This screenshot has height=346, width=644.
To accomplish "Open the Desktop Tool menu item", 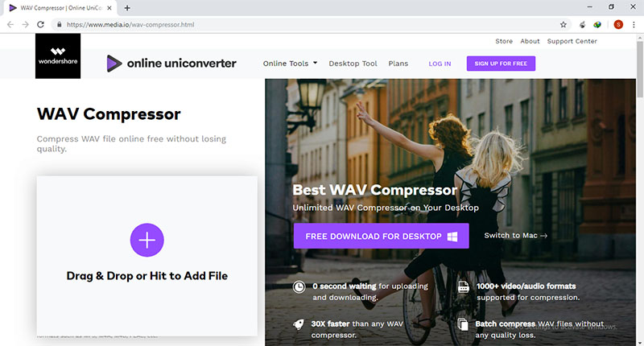I will tap(353, 64).
